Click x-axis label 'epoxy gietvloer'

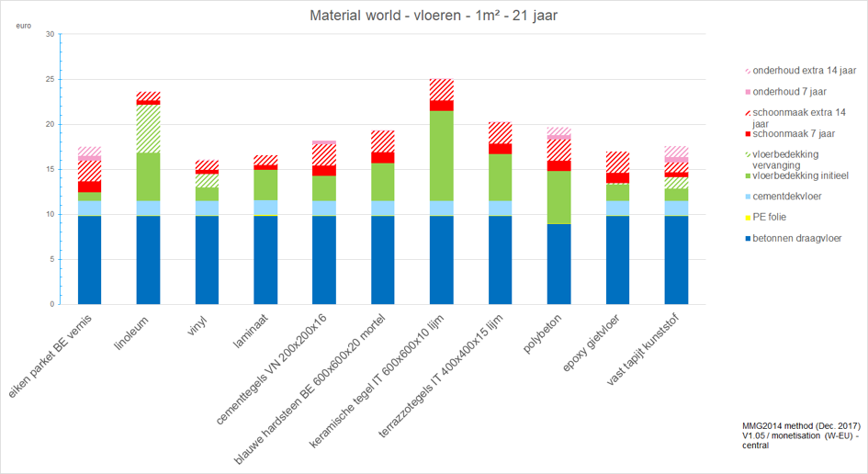point(592,344)
